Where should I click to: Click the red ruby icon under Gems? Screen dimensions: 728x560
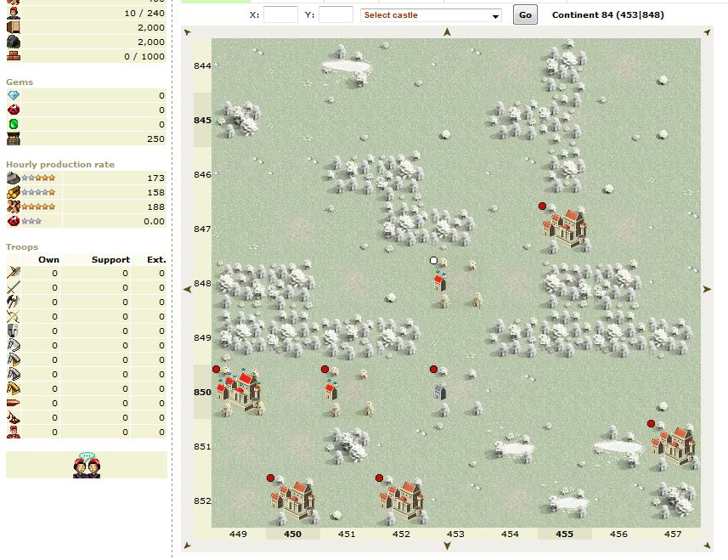point(14,110)
